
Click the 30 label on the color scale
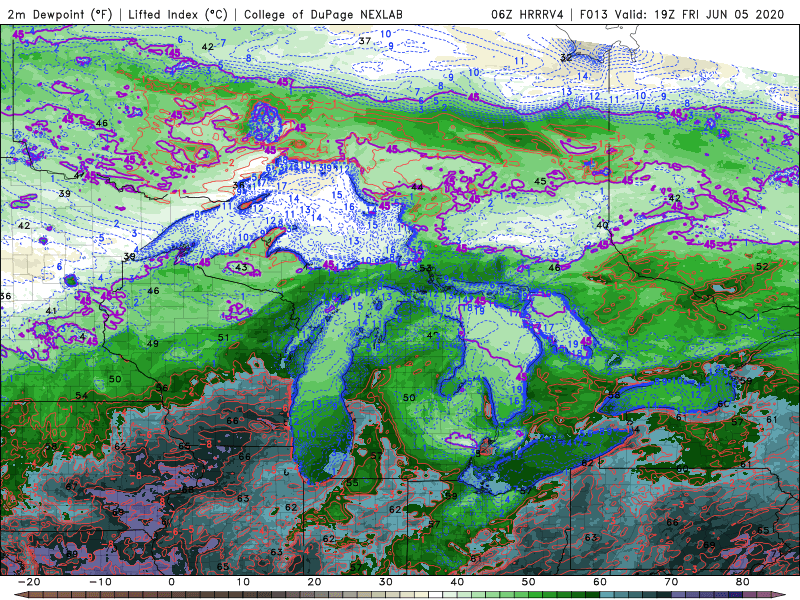coord(386,582)
